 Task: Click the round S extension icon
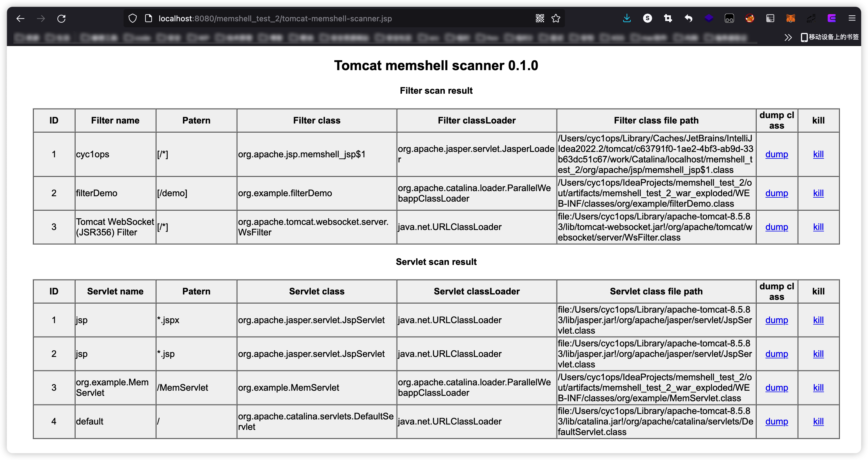pyautogui.click(x=647, y=18)
